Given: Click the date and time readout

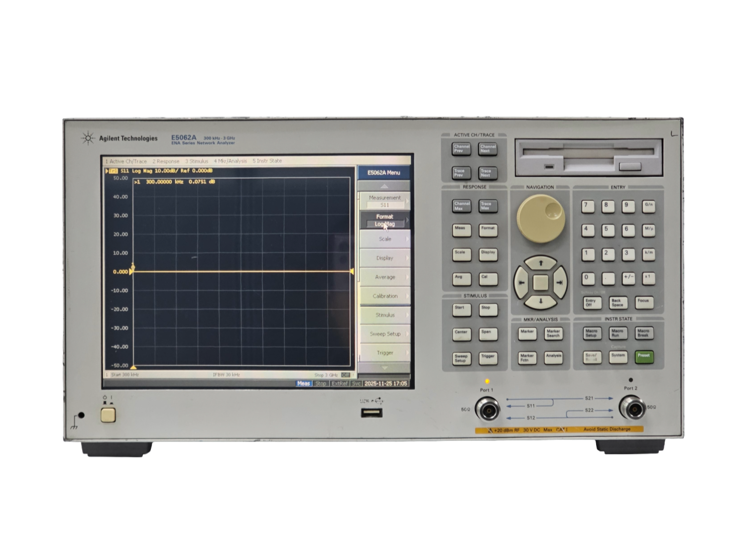Looking at the screenshot, I should [x=385, y=383].
